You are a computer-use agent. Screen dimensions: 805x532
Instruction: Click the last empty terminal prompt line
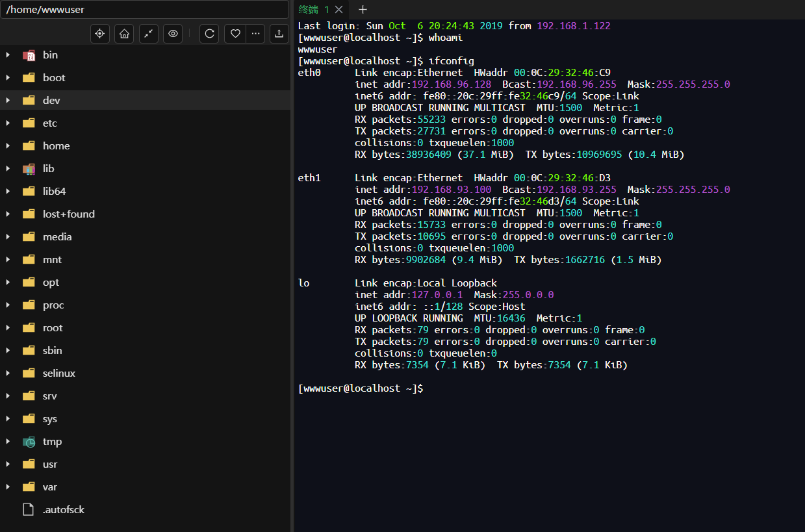[x=361, y=388]
